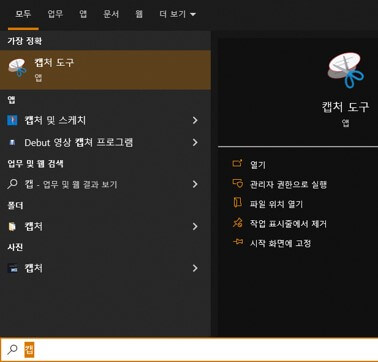The width and height of the screenshot is (378, 362).
Task: Click the 시작 화면에 고정 pin icon
Action: pyautogui.click(x=237, y=242)
